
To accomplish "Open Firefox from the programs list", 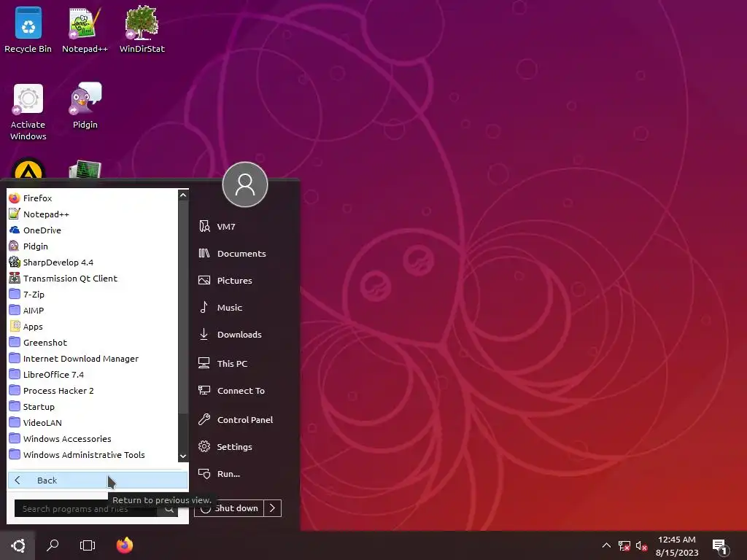I will [x=93, y=198].
